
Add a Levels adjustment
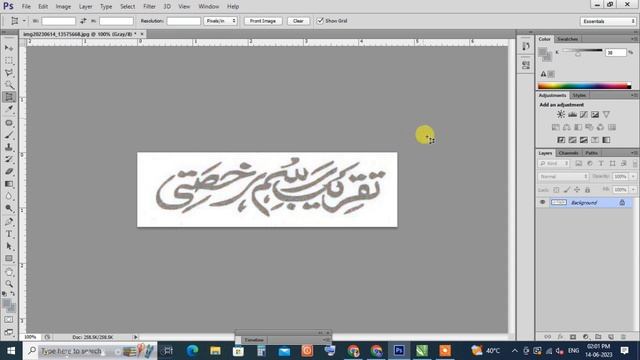(x=572, y=115)
